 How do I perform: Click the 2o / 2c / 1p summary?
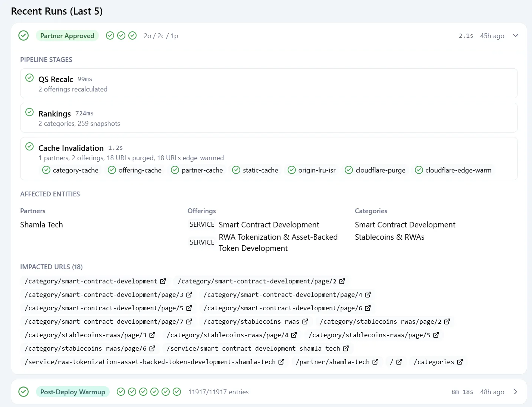point(161,35)
